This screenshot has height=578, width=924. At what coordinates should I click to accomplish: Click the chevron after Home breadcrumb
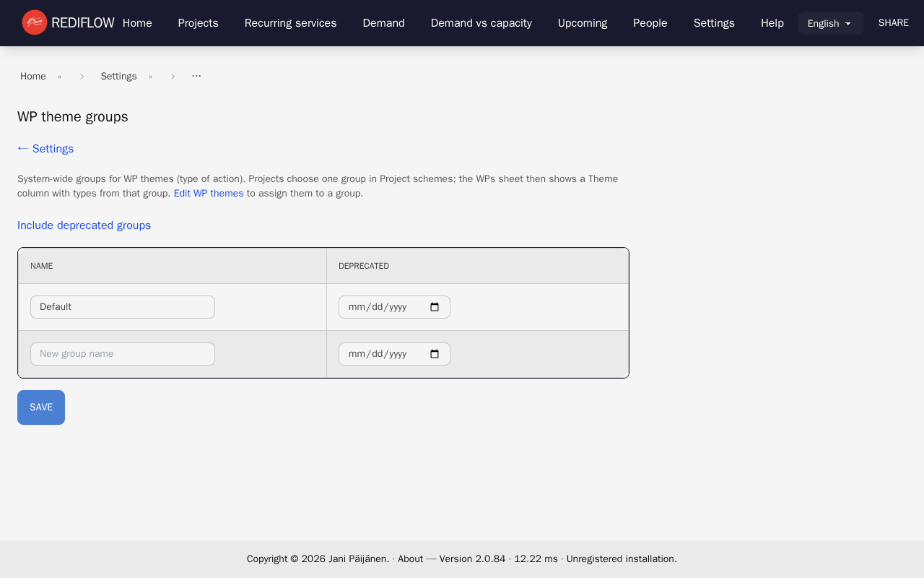click(x=82, y=75)
